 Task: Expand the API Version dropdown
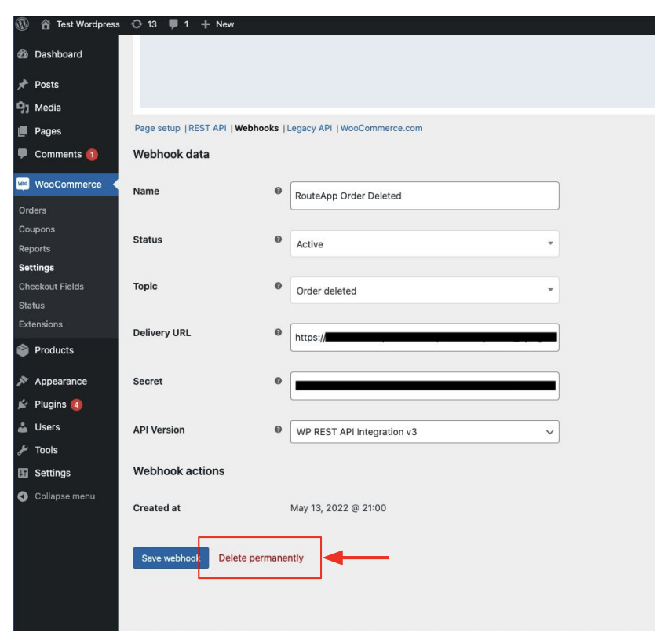(x=425, y=432)
